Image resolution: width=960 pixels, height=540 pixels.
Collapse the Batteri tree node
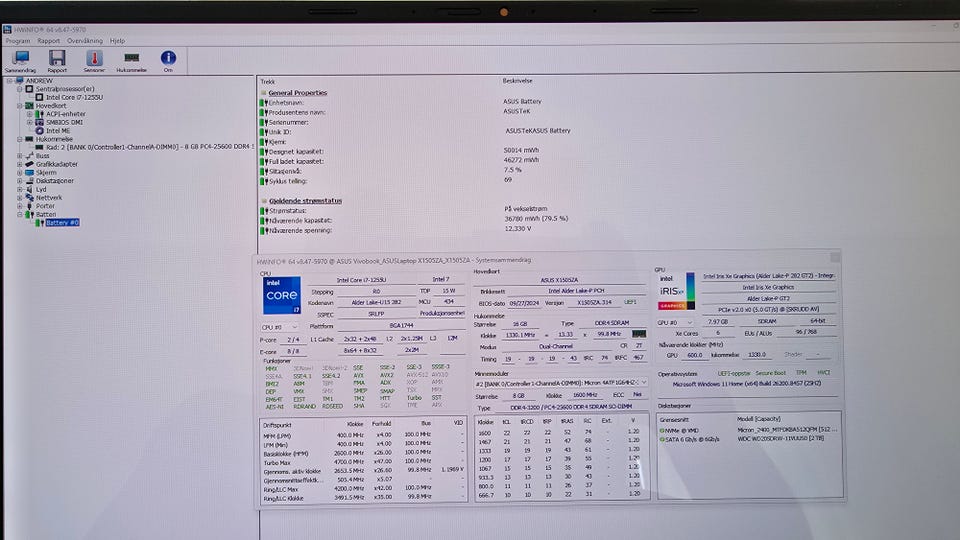point(20,215)
